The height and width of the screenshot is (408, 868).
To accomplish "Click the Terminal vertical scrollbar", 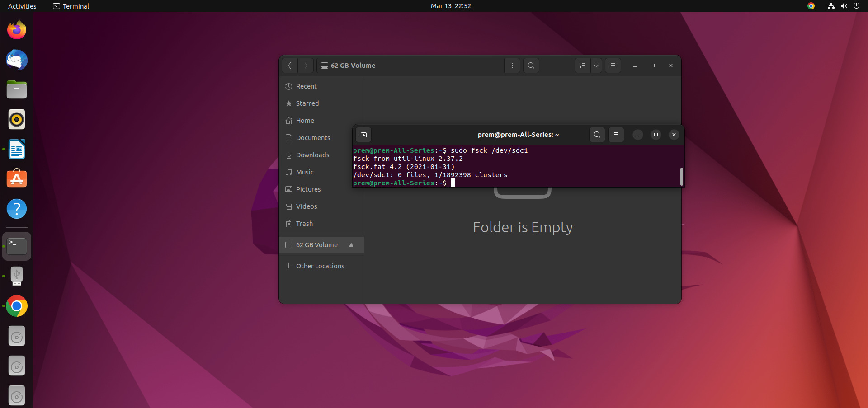I will pyautogui.click(x=681, y=176).
